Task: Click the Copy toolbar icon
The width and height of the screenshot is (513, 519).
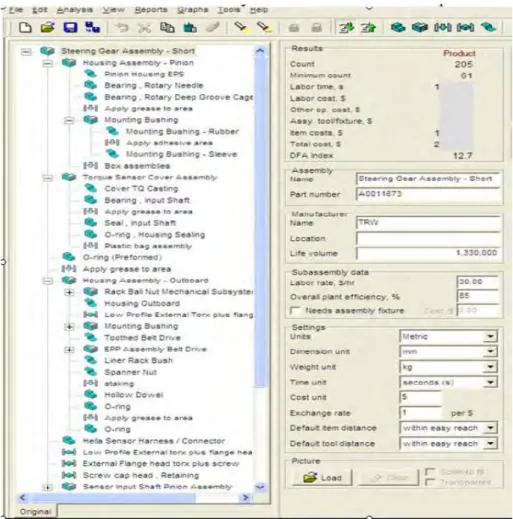Action: [167, 27]
